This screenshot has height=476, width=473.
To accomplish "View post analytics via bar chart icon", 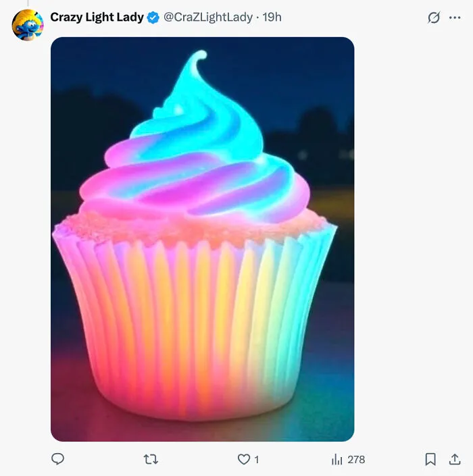I will [337, 459].
